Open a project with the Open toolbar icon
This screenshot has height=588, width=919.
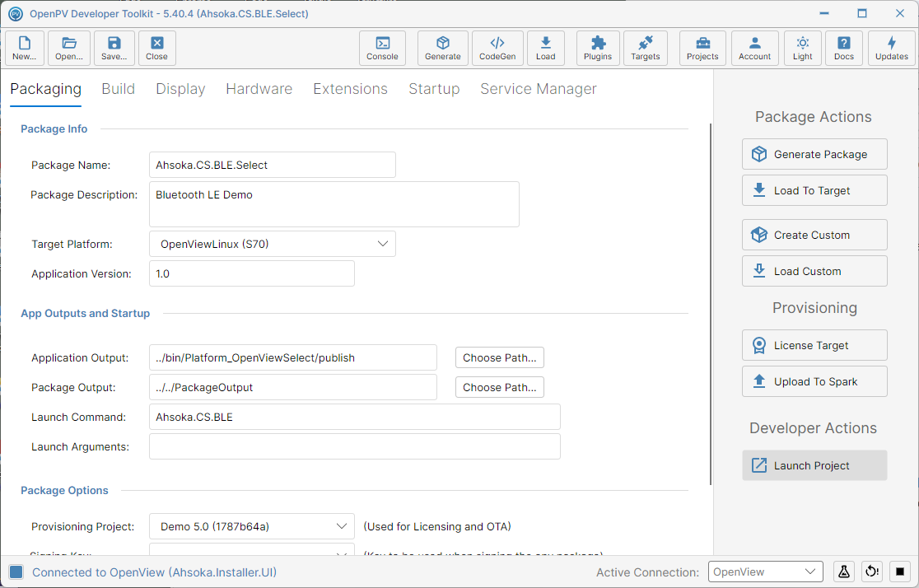[69, 48]
